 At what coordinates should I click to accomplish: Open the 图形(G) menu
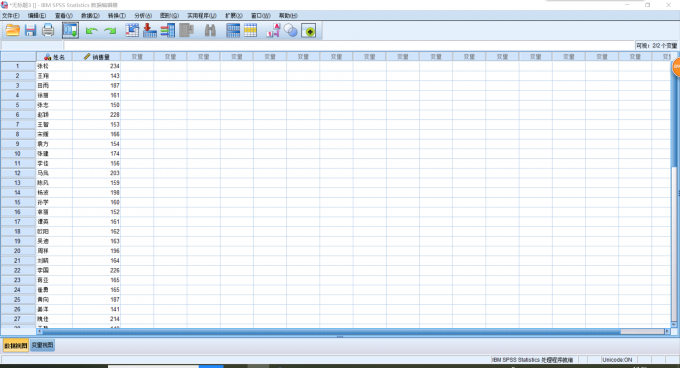pos(169,16)
